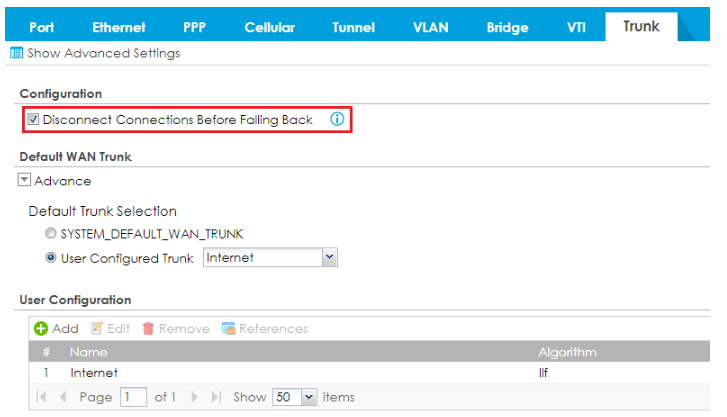Screen dimensions: 727x417
Task: Collapse the Advance section triangle
Action: tap(25, 181)
